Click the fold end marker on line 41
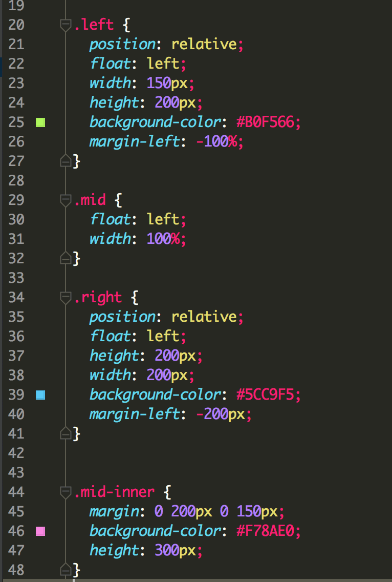Screen dimensions: 392x582 pyautogui.click(x=66, y=434)
